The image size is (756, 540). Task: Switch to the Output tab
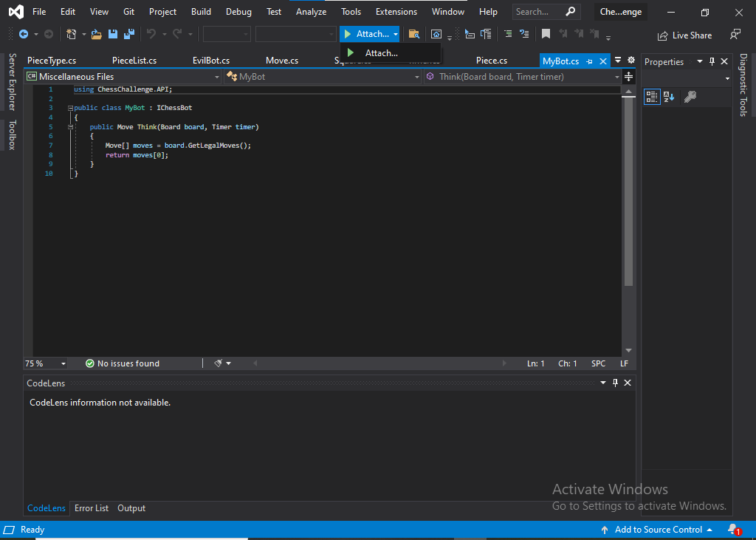tap(131, 508)
